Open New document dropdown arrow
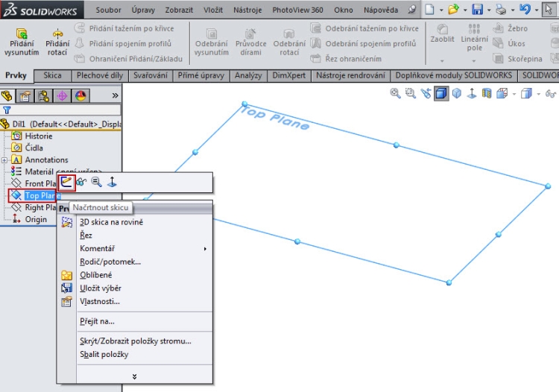Viewport: 559px width, 392px height. 441,10
